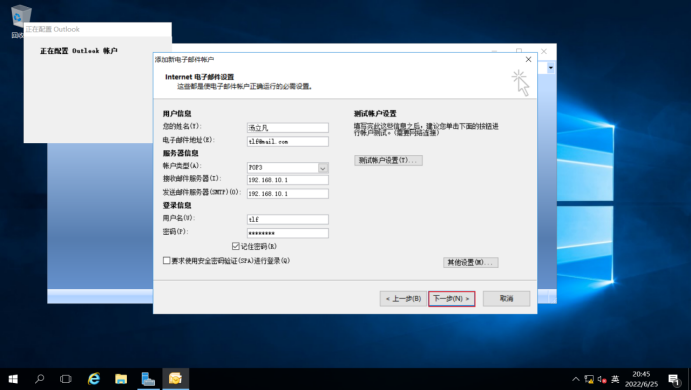Switch to Outlook taskbar icon
The width and height of the screenshot is (691, 390).
tap(175, 379)
